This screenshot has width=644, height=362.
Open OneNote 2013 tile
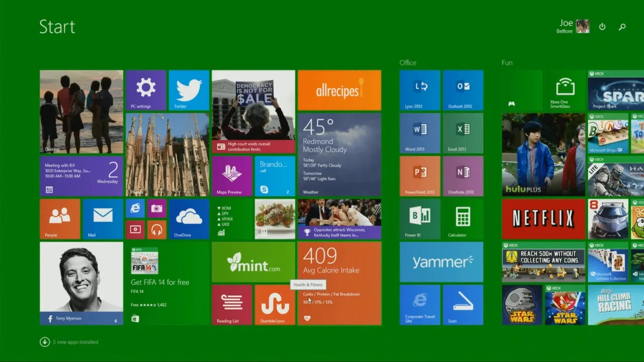[x=463, y=176]
